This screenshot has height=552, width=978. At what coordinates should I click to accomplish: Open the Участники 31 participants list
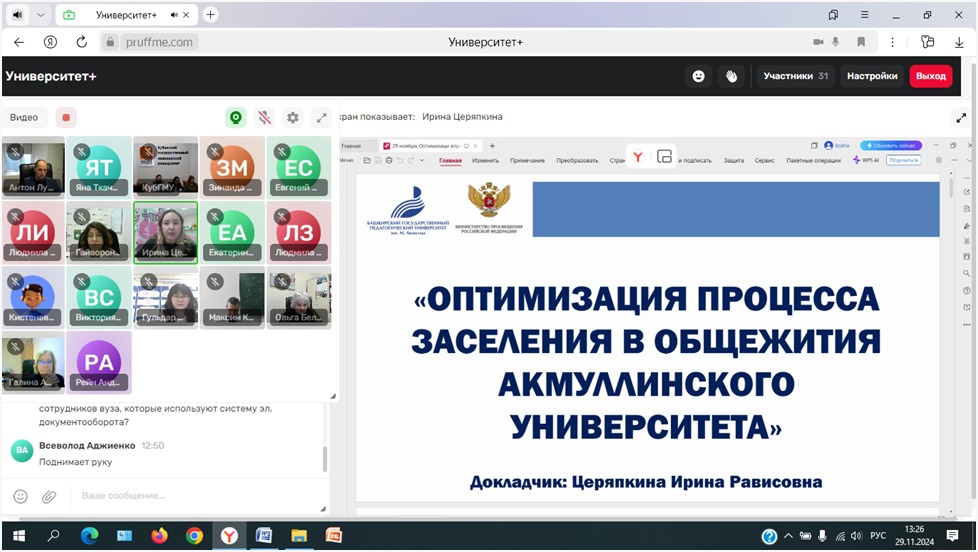tap(795, 76)
